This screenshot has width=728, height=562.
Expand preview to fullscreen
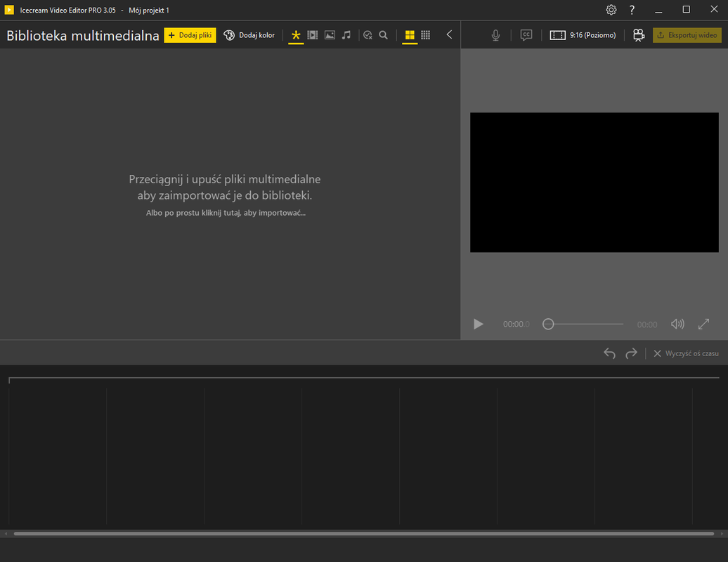(x=703, y=324)
